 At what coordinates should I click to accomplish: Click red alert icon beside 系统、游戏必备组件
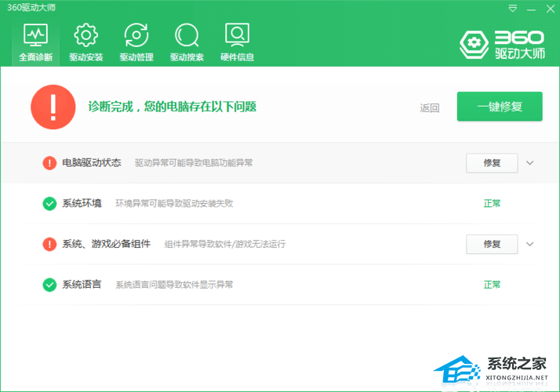tap(49, 245)
